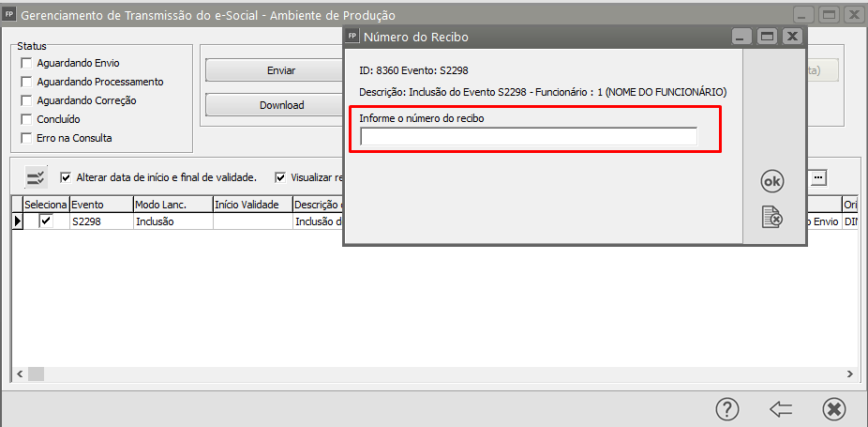The height and width of the screenshot is (427, 868).
Task: Click the Início Validade column header
Action: (253, 204)
